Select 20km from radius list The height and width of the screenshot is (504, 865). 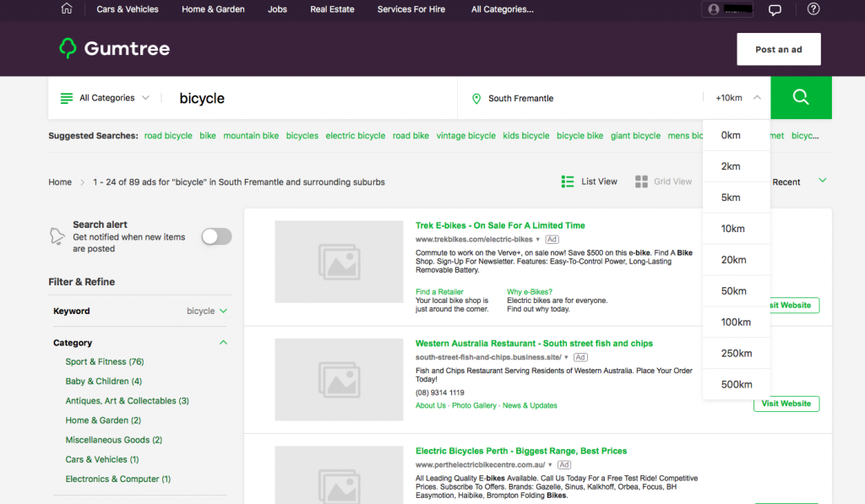(x=733, y=260)
